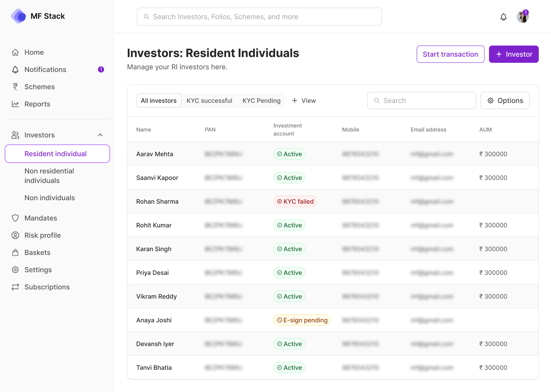Open Baskets in sidebar
Viewport: 551px width, 392px height.
pyautogui.click(x=37, y=253)
